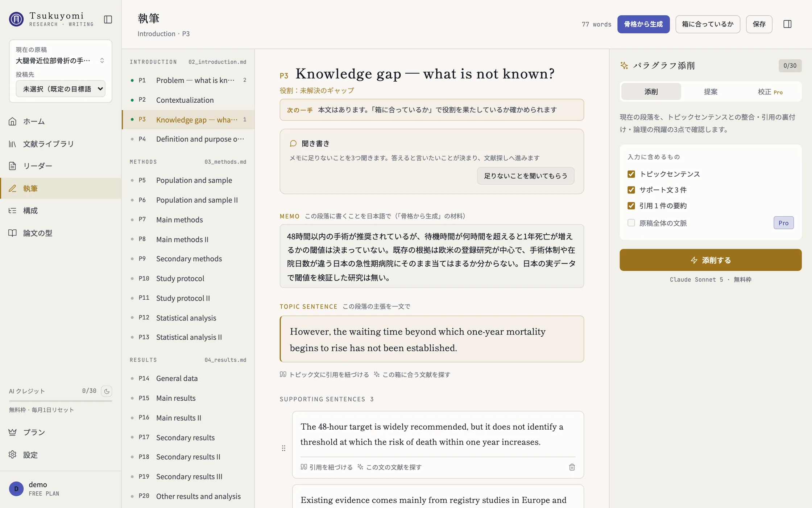This screenshot has width=812, height=508.
Task: Uncheck トピックセンテンス checkbox
Action: coord(631,174)
